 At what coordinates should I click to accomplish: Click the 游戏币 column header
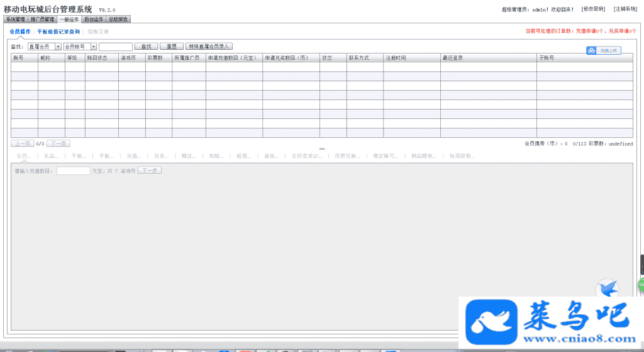[x=132, y=58]
